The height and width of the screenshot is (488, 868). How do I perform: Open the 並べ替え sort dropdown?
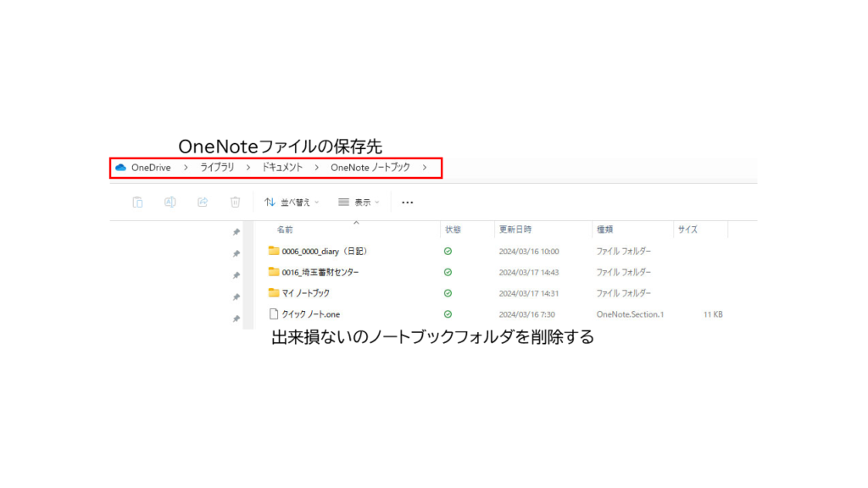[292, 202]
